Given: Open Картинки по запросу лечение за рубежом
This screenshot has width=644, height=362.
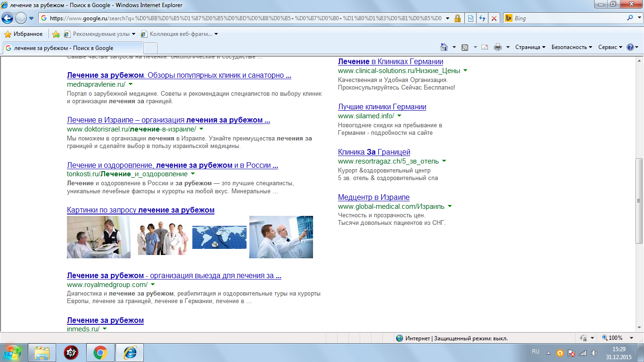Looking at the screenshot, I should [140, 210].
